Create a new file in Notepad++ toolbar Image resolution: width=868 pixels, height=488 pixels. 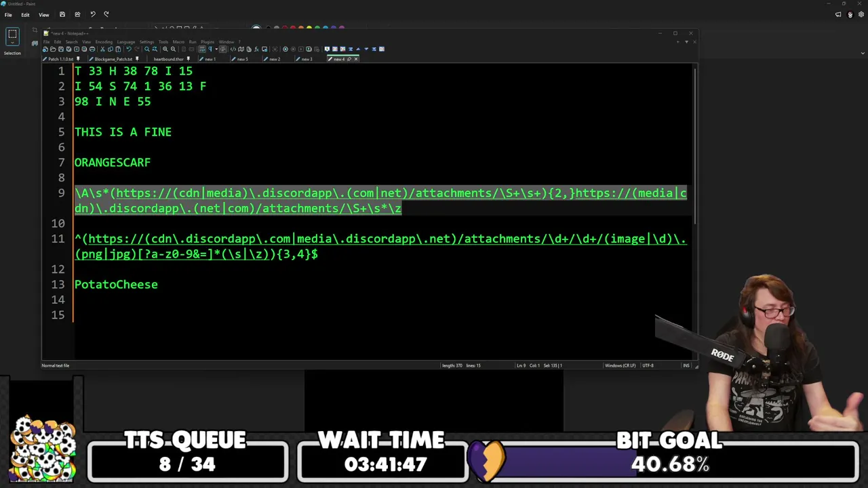(x=45, y=49)
